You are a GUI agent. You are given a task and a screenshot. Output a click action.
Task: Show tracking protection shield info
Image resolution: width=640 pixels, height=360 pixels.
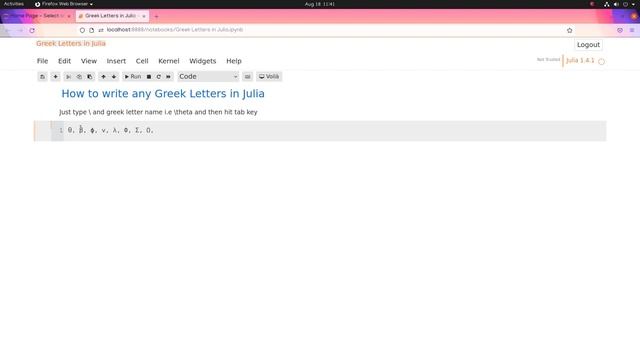pyautogui.click(x=82, y=30)
